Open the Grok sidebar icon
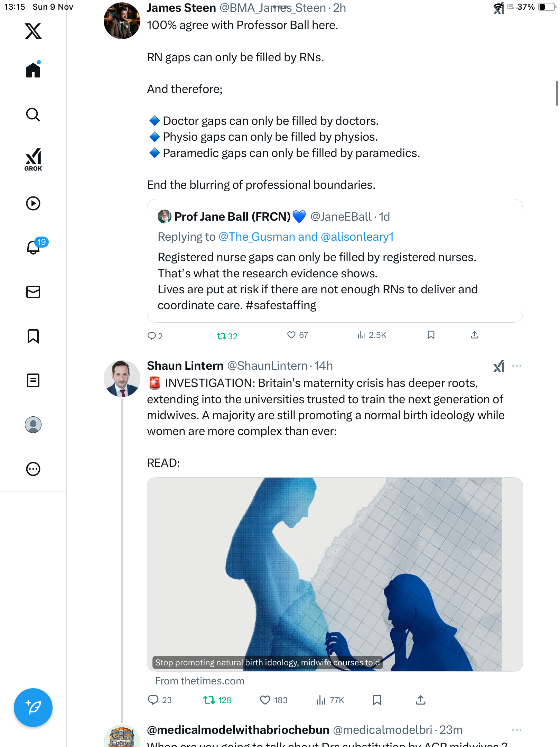Viewport: 560px width, 747px height. click(33, 159)
